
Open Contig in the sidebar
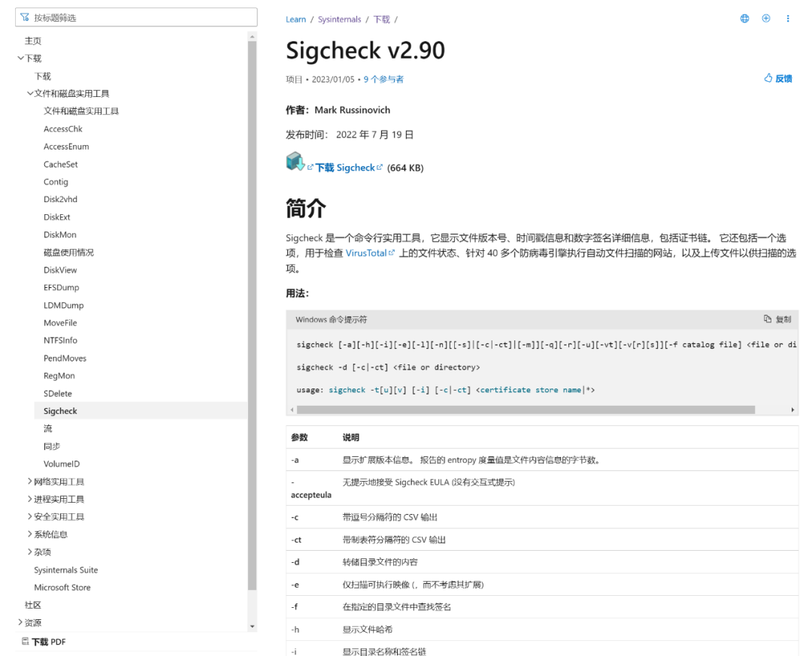click(56, 182)
